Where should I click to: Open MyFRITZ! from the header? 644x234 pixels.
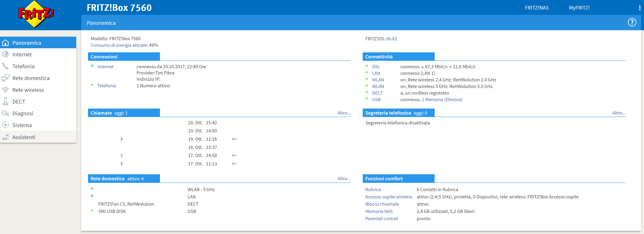[579, 8]
